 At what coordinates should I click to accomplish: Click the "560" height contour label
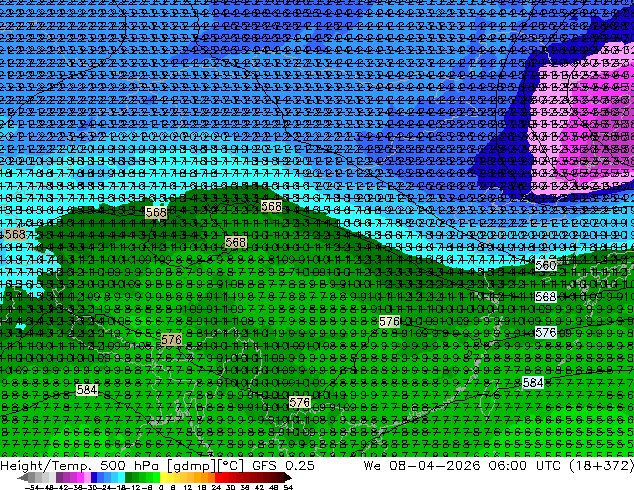pyautogui.click(x=546, y=266)
